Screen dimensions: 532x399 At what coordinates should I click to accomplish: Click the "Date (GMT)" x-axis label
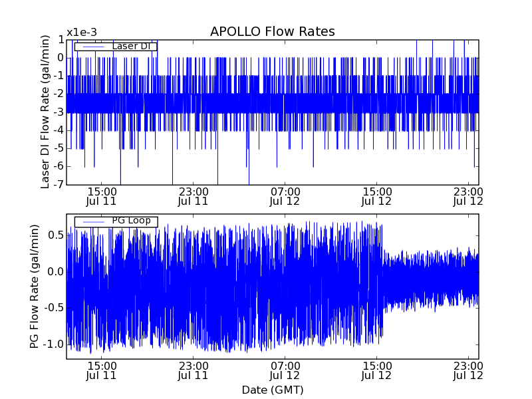point(273,390)
